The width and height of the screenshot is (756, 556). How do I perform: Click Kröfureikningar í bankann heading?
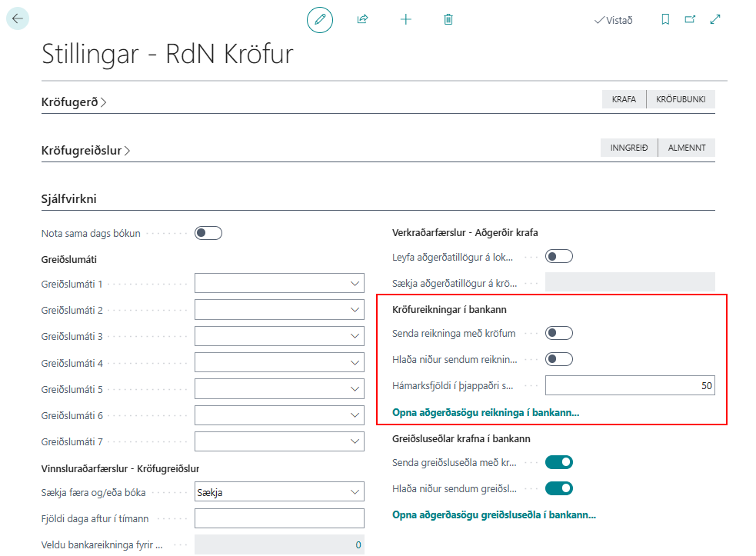pos(449,310)
